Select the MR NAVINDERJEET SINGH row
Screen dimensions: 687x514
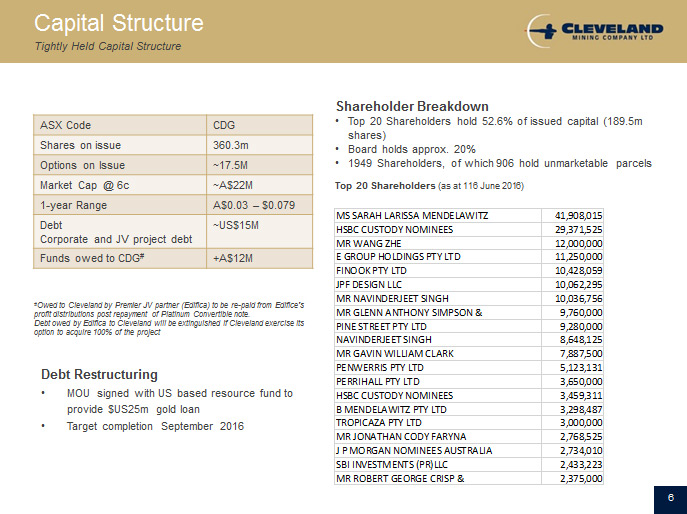[x=469, y=298]
